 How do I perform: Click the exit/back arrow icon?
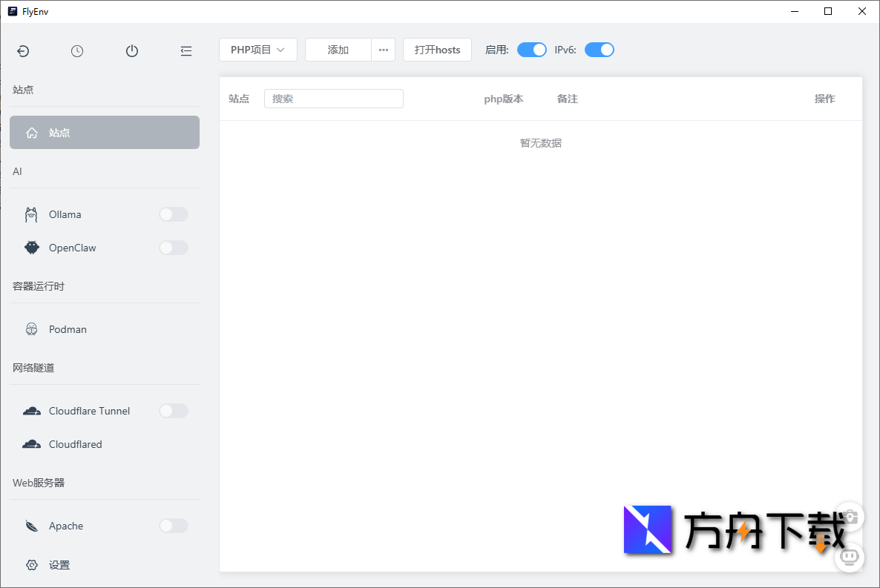pos(23,51)
